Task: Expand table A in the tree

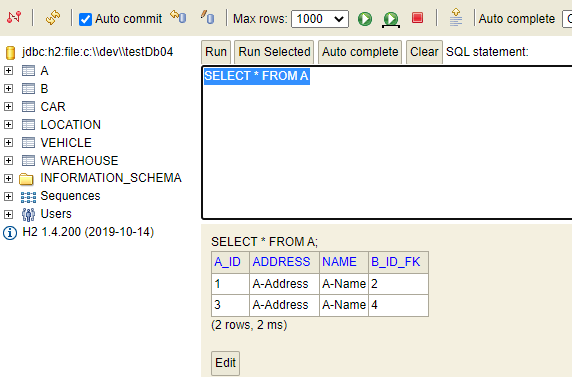Action: click(8, 70)
